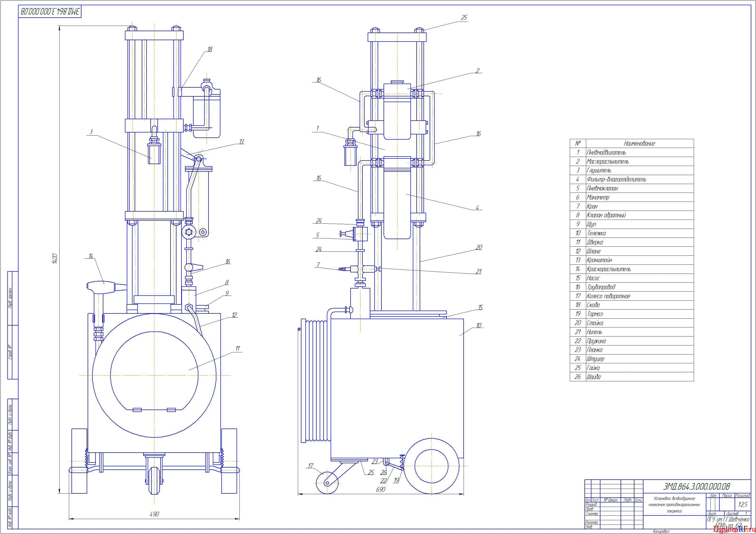Select the 'Манометр' entry
This screenshot has width=756, height=534.
[x=632, y=197]
